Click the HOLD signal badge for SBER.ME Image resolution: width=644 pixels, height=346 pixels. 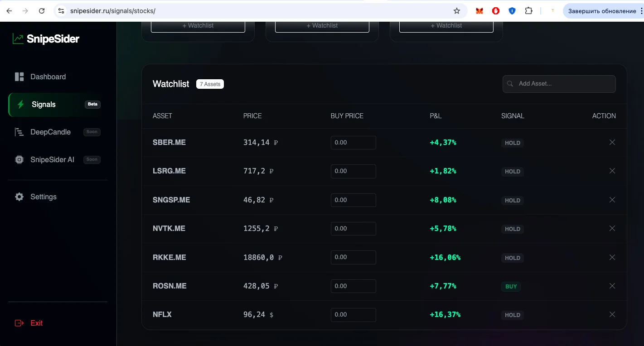(x=513, y=143)
